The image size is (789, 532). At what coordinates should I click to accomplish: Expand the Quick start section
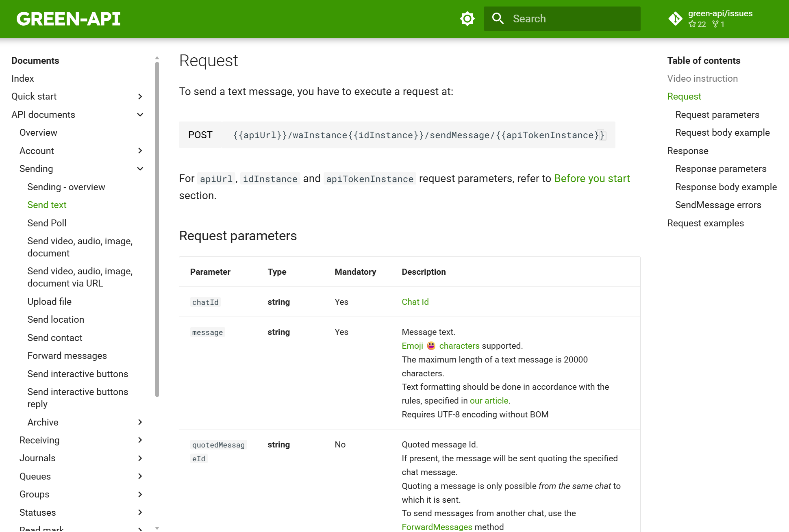[140, 97]
